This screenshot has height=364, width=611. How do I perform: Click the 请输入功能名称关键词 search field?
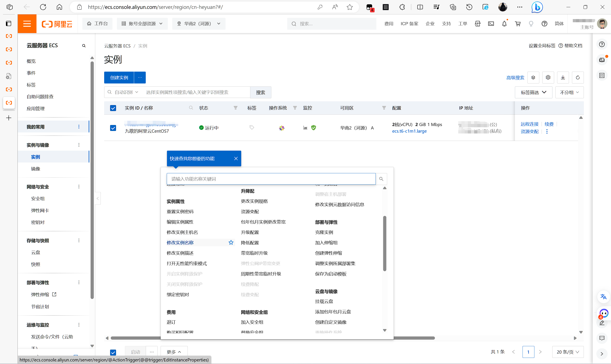[271, 179]
